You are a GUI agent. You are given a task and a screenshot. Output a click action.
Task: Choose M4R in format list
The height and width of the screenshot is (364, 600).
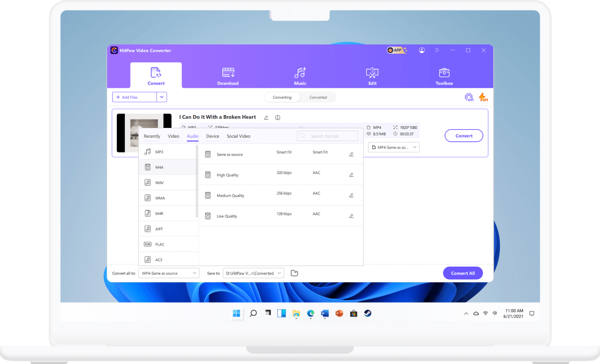pos(167,214)
